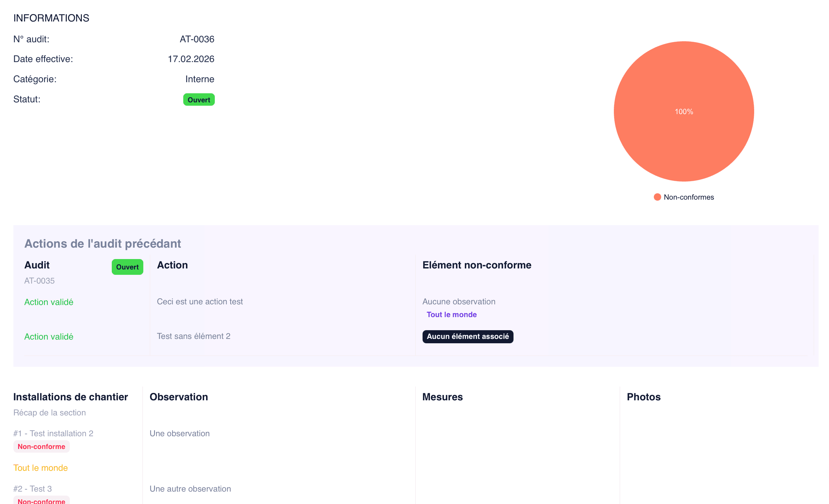Select the 100% slice of the pie chart
829x504 pixels.
[x=684, y=111]
